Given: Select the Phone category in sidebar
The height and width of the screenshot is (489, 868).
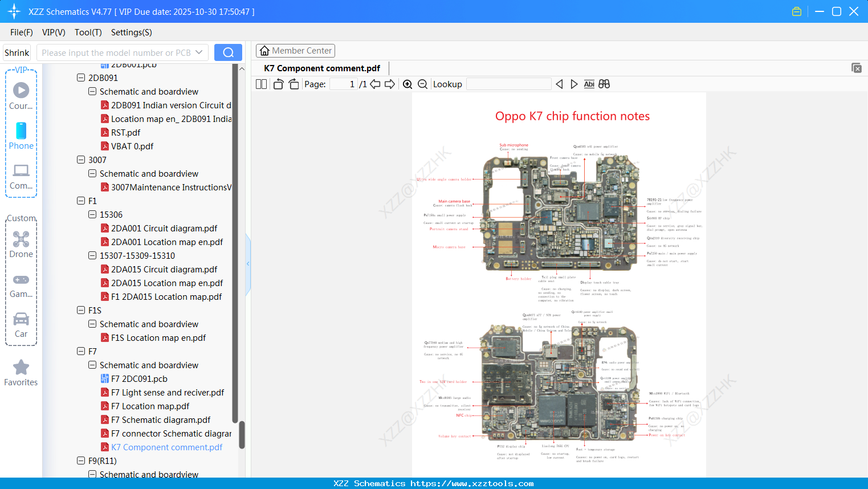Looking at the screenshot, I should tap(21, 131).
